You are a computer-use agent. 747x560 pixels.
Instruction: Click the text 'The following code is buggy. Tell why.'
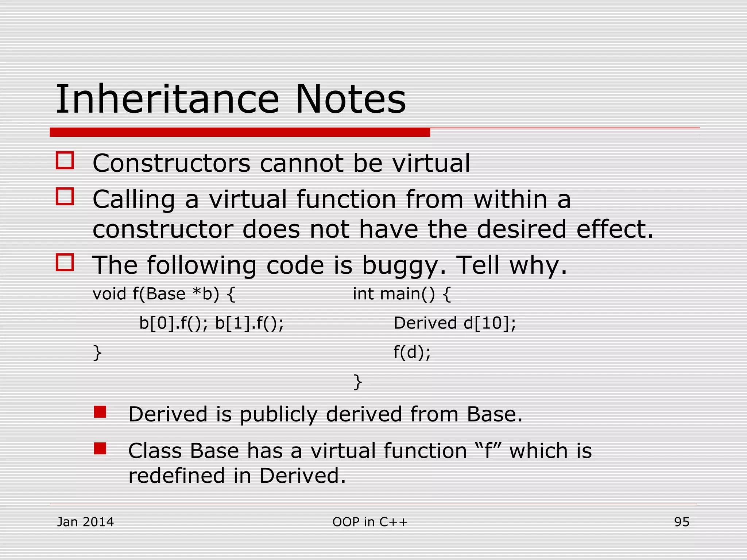pos(330,265)
